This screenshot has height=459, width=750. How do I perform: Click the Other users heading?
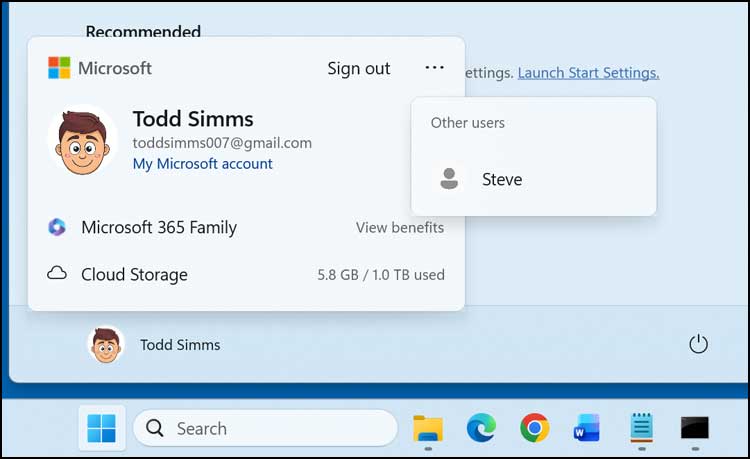(468, 123)
